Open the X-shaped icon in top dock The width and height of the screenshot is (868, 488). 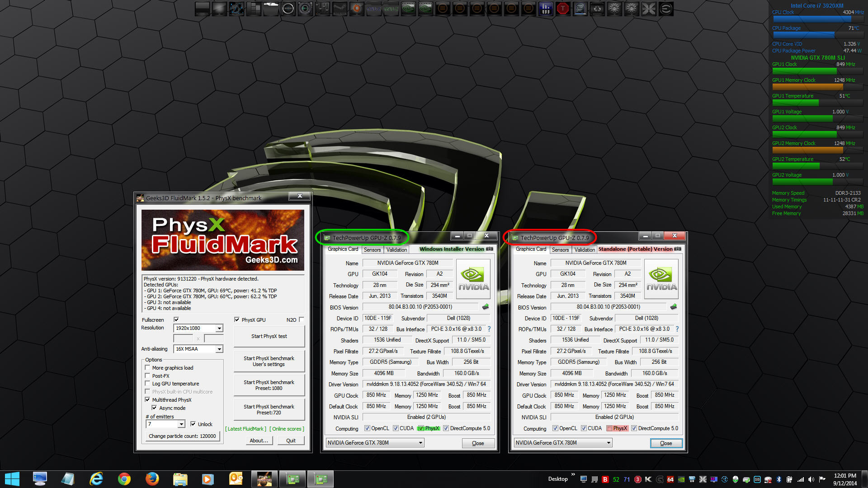click(649, 9)
